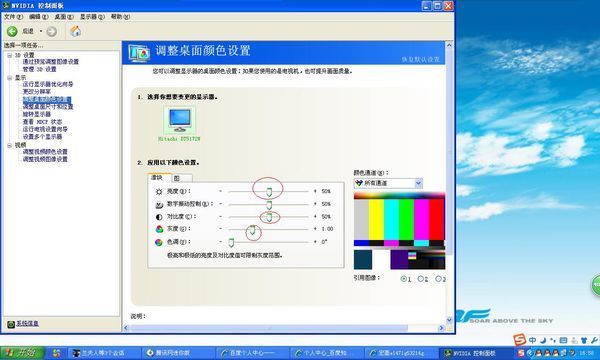The height and width of the screenshot is (360, 600).
Task: Open the 腾讯 taskbar window button
Action: point(177,353)
